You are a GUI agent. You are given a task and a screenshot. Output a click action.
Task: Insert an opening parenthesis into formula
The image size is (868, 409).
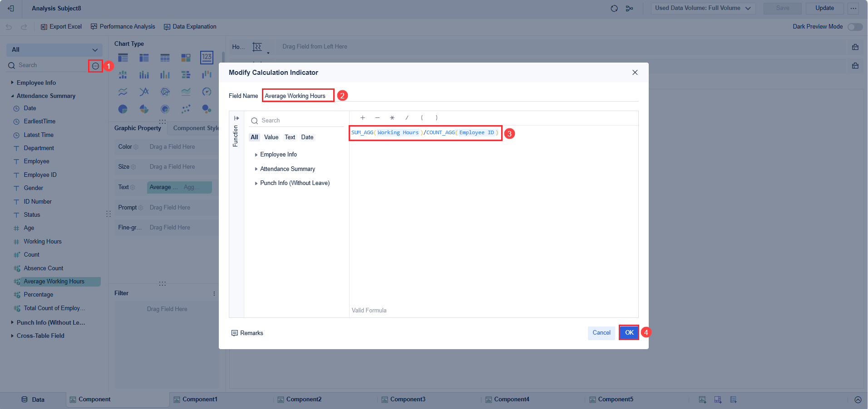(422, 118)
